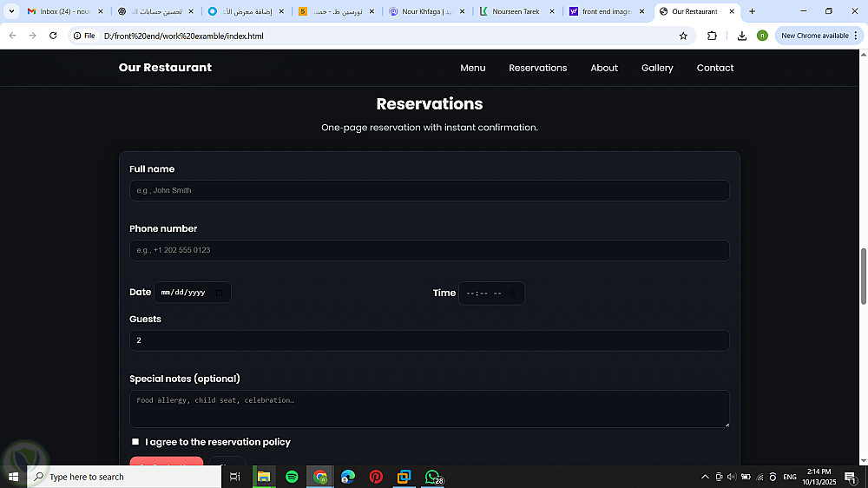Close the Our Restaurant tab
This screenshot has width=868, height=488.
point(731,11)
